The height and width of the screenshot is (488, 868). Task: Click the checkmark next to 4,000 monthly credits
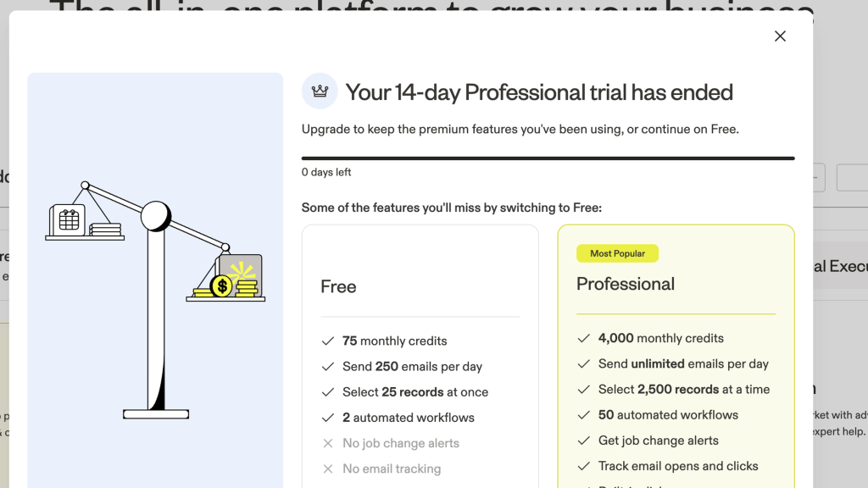tap(583, 338)
